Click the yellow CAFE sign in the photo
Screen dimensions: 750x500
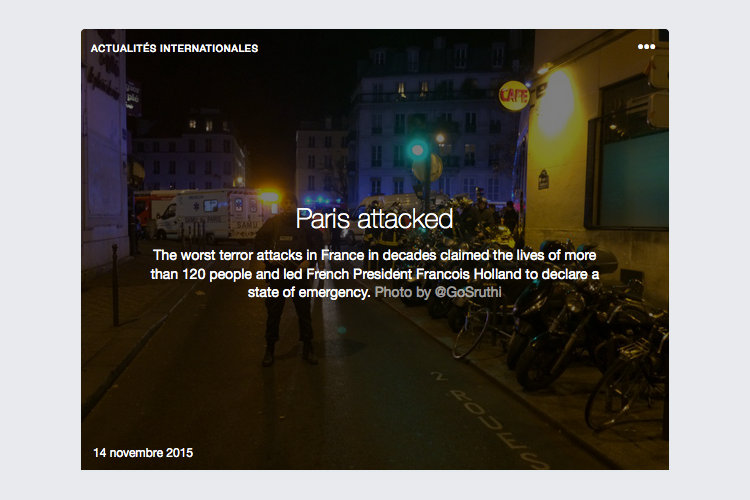[x=514, y=96]
